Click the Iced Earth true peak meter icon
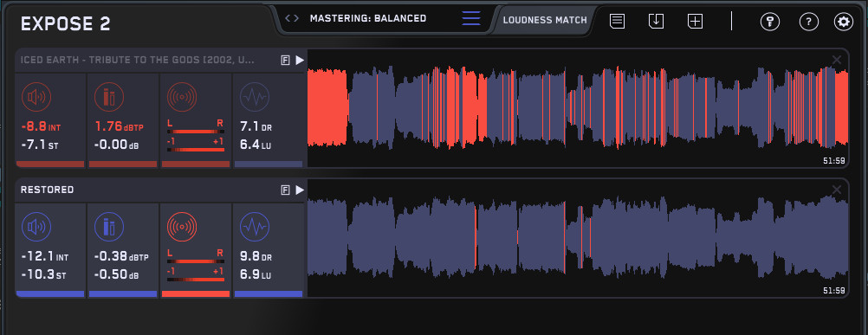This screenshot has height=335, width=868. tap(108, 97)
